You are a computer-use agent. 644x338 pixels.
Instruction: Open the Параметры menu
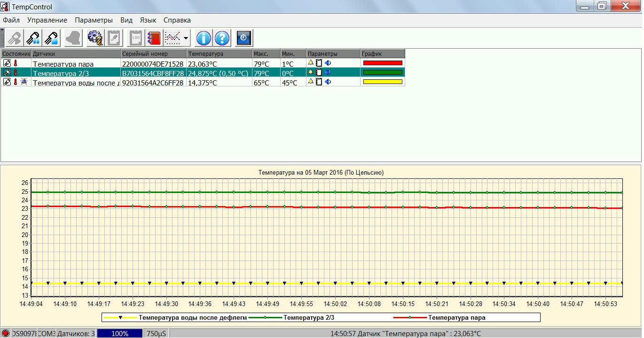coord(94,20)
